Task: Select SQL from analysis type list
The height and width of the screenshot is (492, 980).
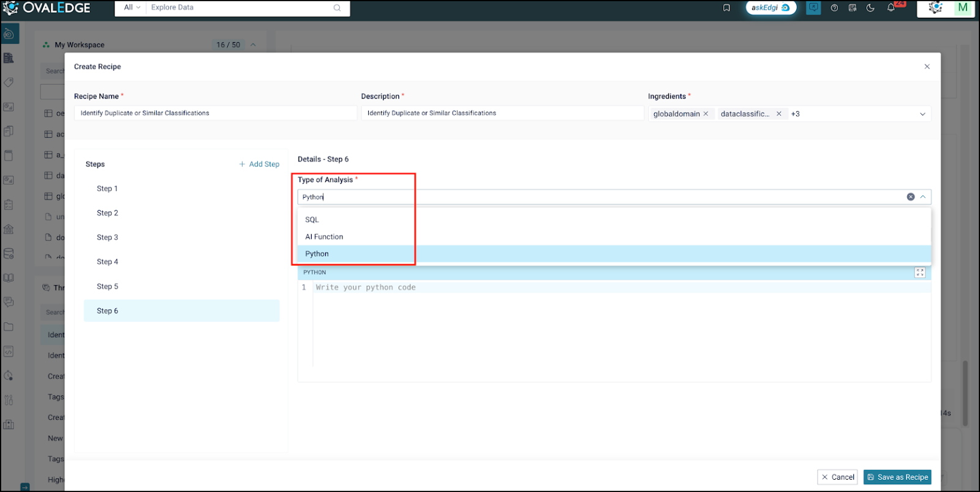Action: [x=312, y=220]
